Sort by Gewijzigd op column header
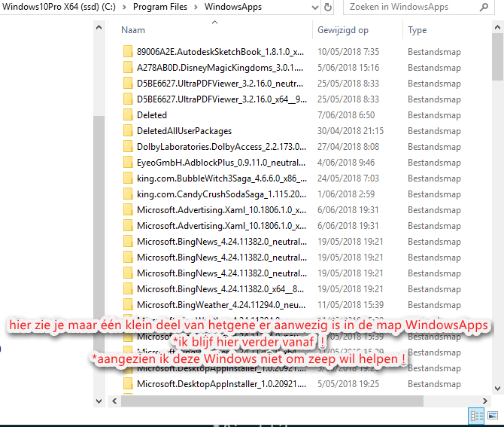504x427 pixels. click(x=343, y=30)
